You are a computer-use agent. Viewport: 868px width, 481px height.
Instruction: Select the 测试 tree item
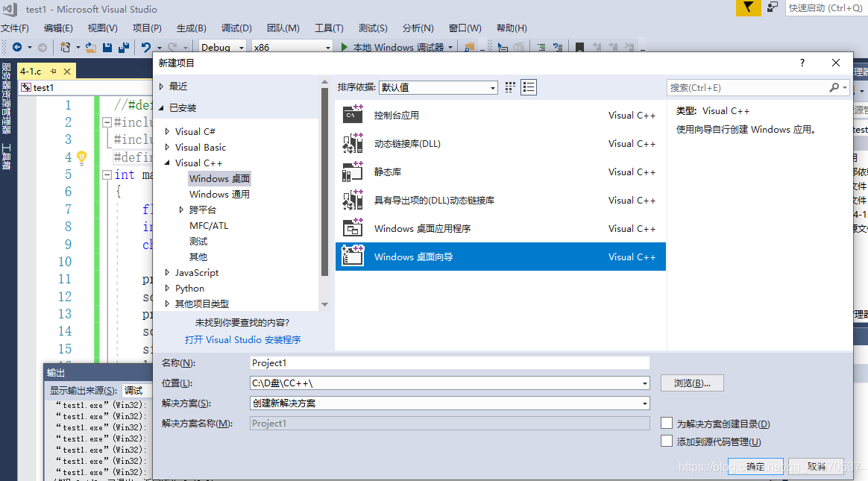coord(198,242)
